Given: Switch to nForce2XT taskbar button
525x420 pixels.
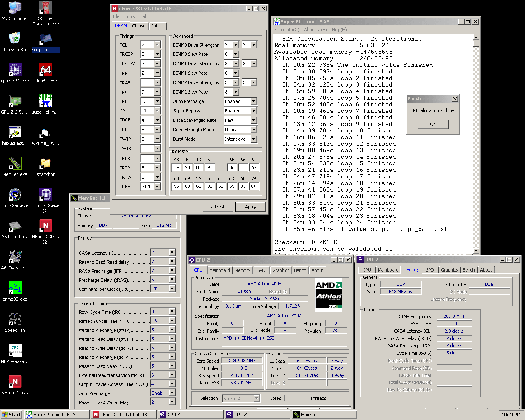Looking at the screenshot, I should click(x=123, y=415).
